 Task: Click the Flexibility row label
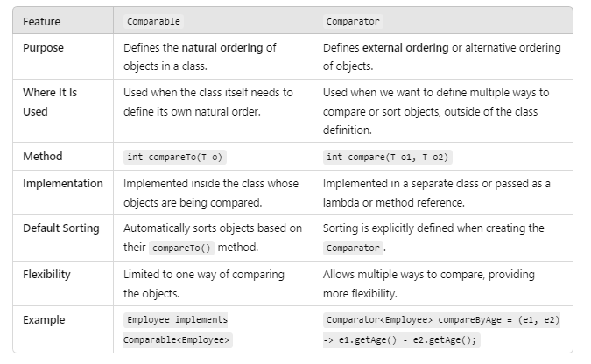pos(46,275)
